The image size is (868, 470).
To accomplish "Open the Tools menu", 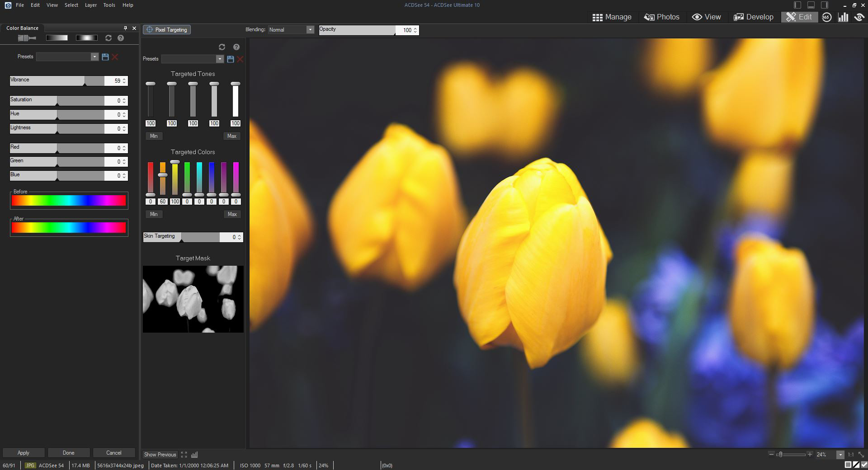I will pyautogui.click(x=109, y=5).
